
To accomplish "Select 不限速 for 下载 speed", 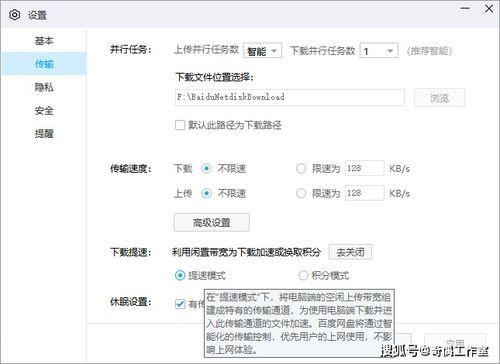I will 207,168.
